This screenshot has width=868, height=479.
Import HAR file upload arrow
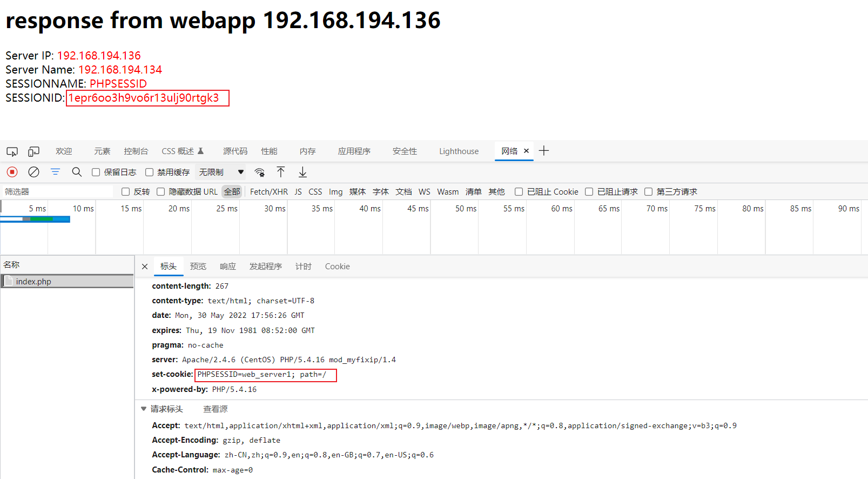click(281, 172)
